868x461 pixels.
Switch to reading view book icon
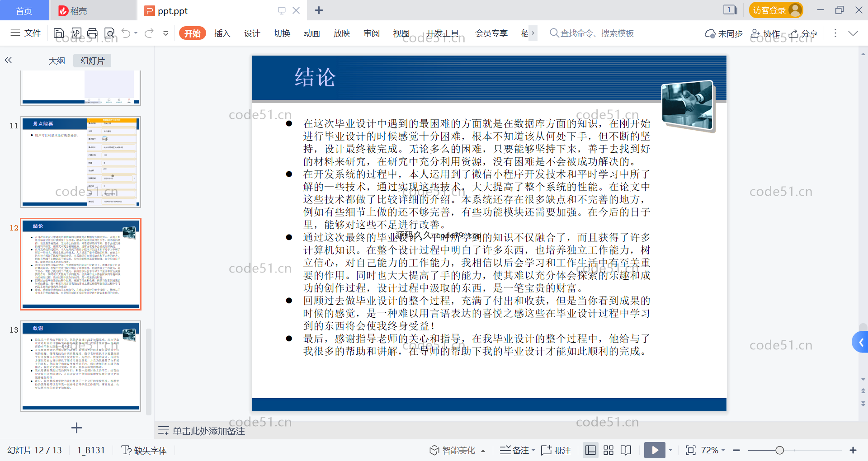[626, 450]
